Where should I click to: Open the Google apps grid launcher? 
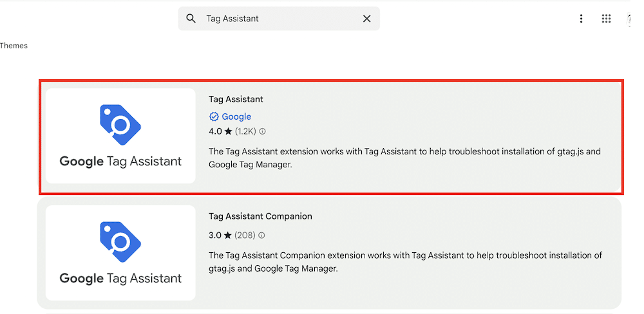pos(606,19)
